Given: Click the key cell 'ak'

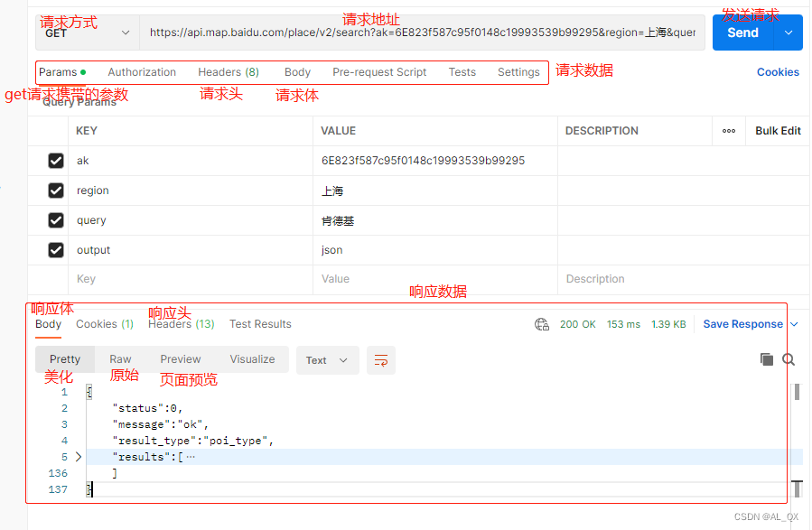Looking at the screenshot, I should [x=191, y=161].
